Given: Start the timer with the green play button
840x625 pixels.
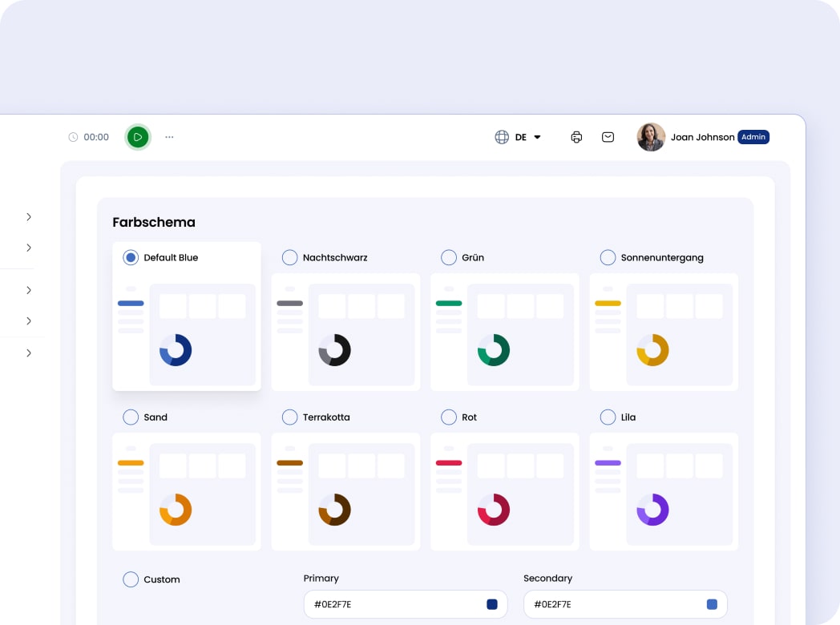Looking at the screenshot, I should tap(138, 137).
